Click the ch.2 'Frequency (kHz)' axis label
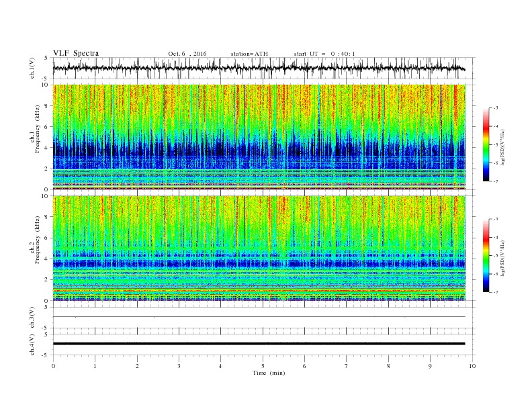The width and height of the screenshot is (532, 411). coord(37,239)
